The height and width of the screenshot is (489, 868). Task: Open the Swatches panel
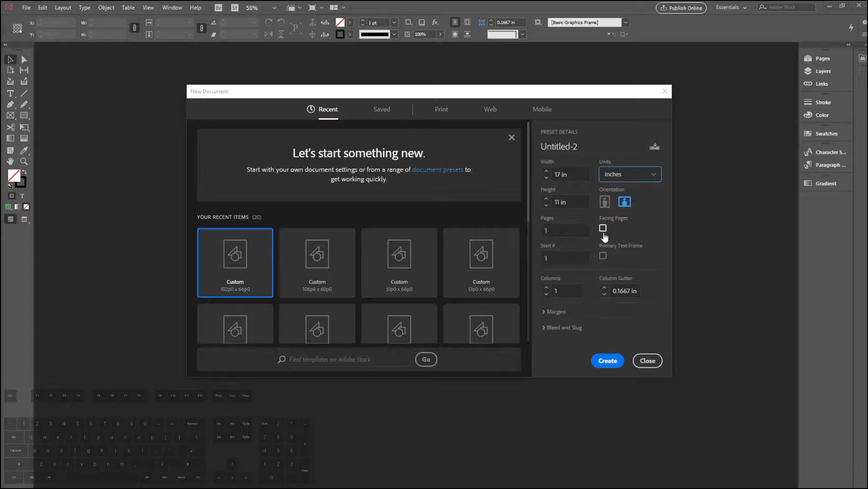coord(826,134)
